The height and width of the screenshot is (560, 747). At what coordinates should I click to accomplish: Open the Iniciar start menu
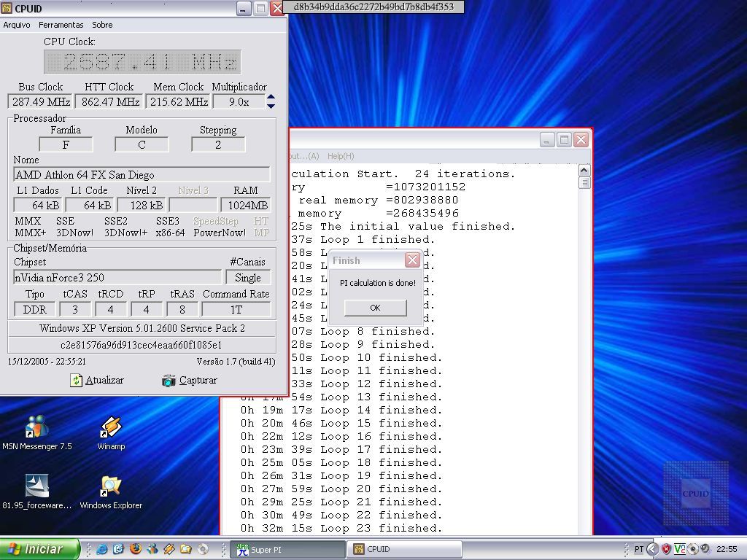40,549
